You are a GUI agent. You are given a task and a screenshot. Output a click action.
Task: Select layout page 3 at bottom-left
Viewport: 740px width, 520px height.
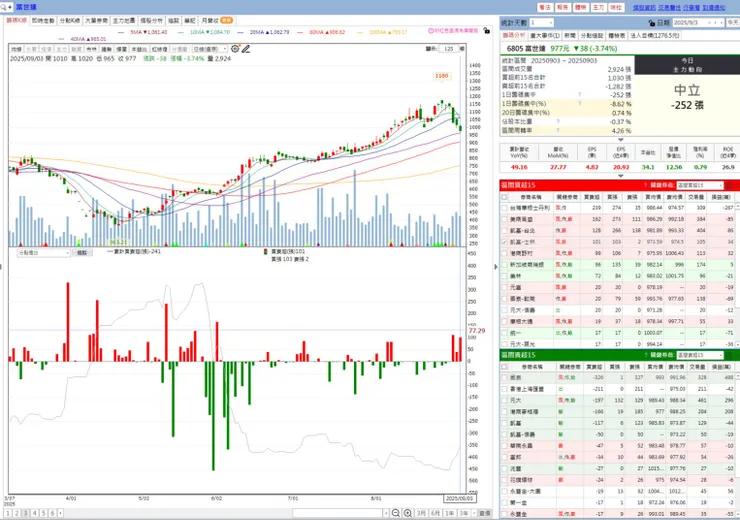tap(25, 513)
